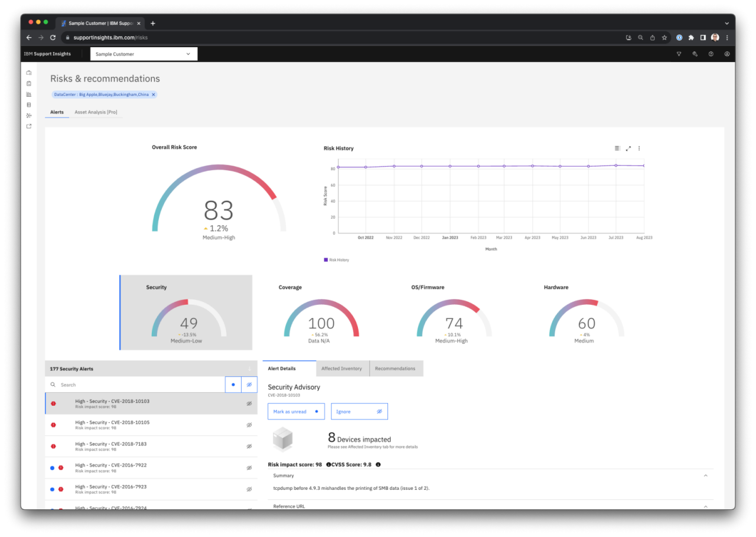Toggle the Risk History legend swatch
This screenshot has width=756, height=537.
(325, 260)
